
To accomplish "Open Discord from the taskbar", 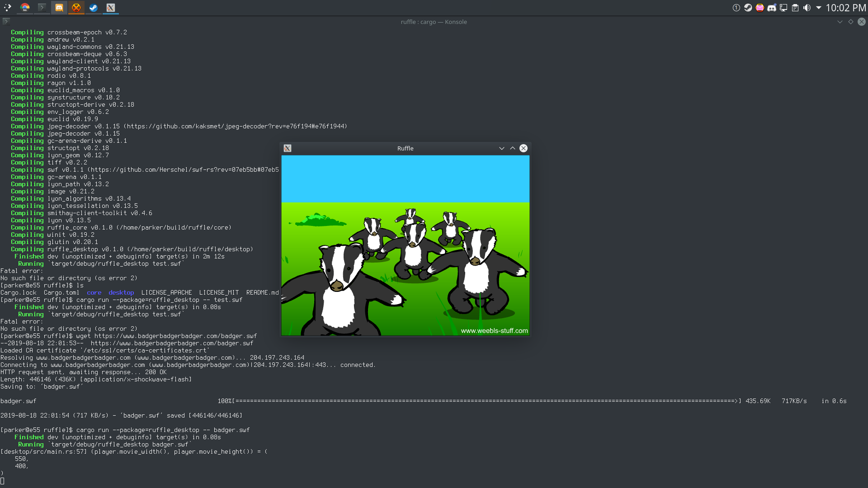I will [x=59, y=8].
